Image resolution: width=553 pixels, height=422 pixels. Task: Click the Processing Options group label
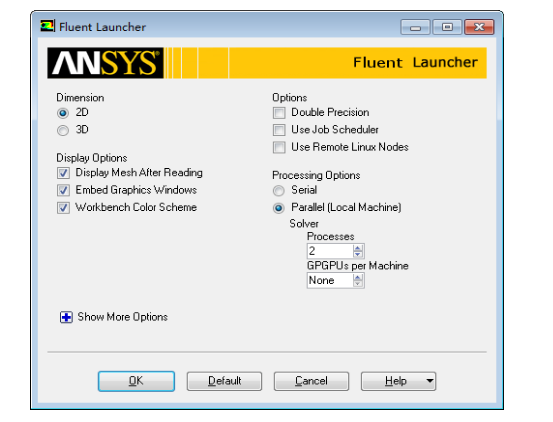click(316, 175)
